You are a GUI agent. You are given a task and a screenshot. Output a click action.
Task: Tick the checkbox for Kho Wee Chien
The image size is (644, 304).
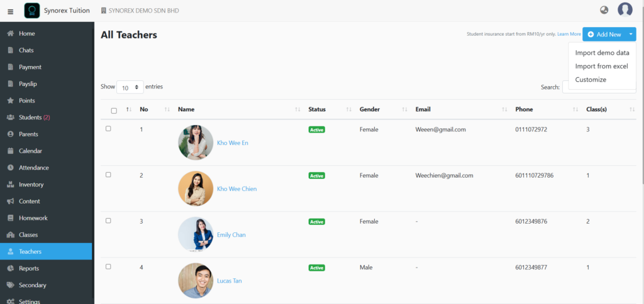(x=108, y=175)
